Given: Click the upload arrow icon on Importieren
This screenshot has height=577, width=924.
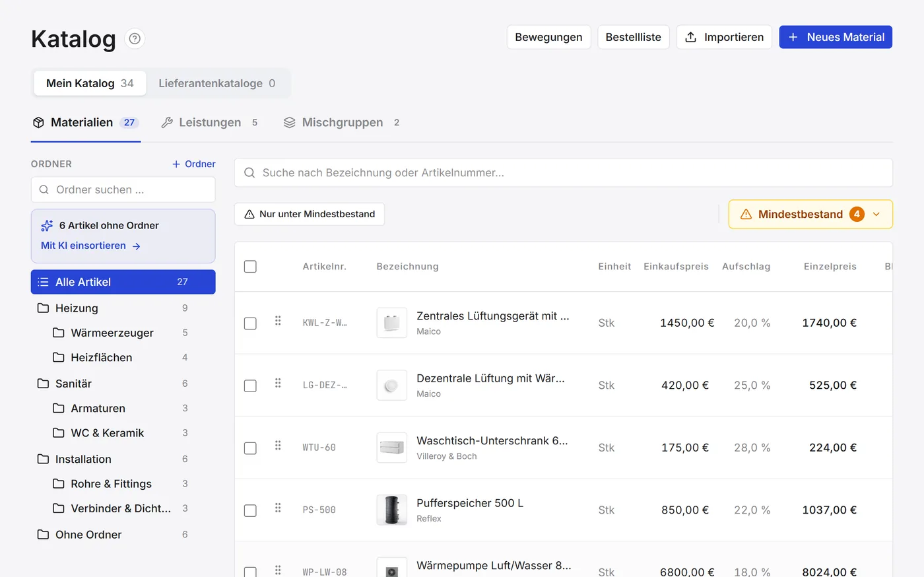Looking at the screenshot, I should click(x=691, y=37).
